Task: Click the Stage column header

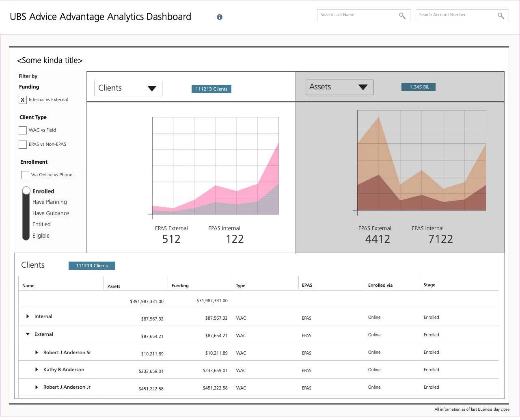Action: (429, 285)
